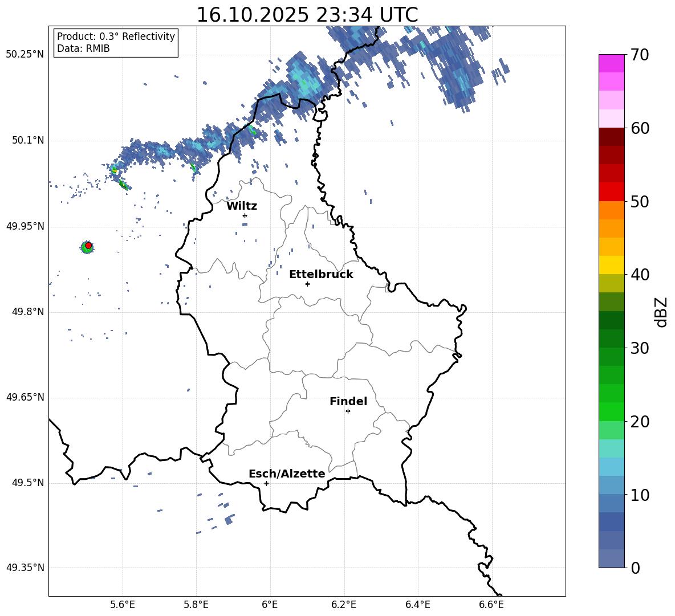Click the 50.25°N latitude label

[25, 55]
